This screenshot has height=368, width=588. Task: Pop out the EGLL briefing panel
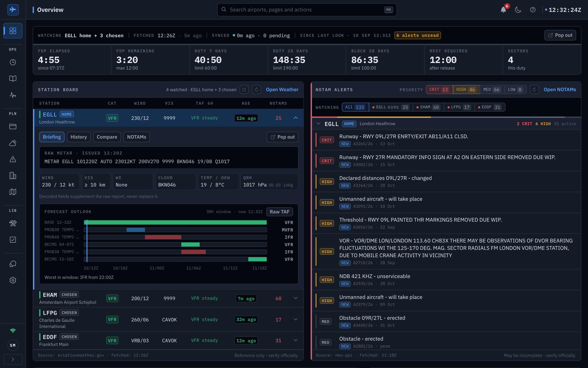(x=282, y=137)
